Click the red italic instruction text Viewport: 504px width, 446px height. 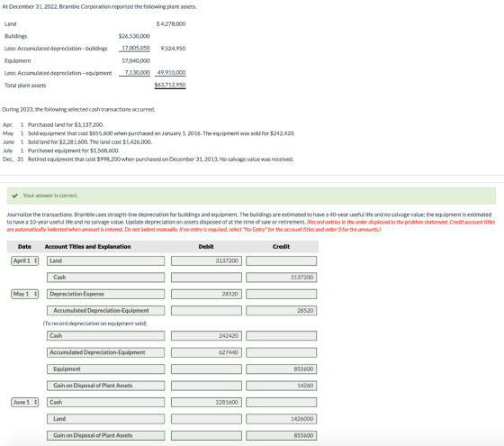point(251,226)
